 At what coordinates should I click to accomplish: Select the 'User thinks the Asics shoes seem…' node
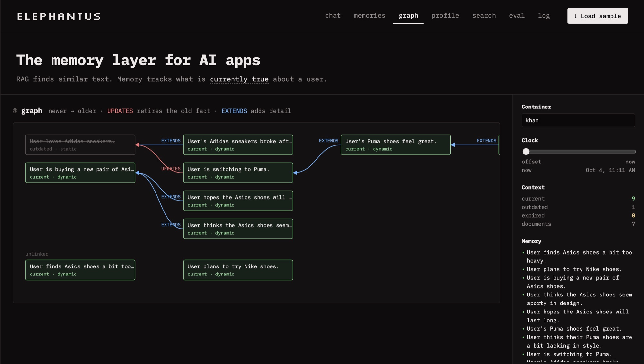(238, 229)
